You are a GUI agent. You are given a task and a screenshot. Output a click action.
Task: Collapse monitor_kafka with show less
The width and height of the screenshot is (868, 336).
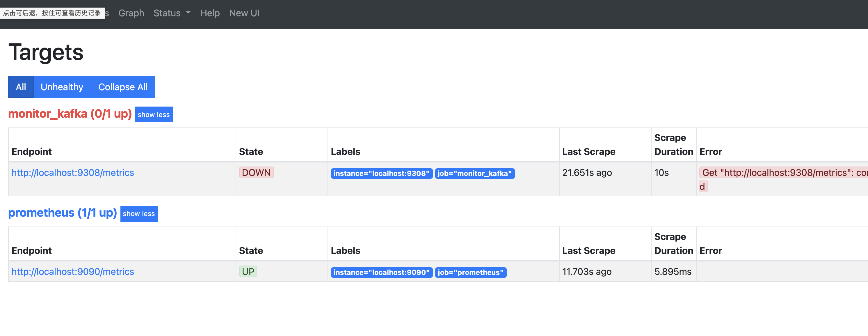click(x=153, y=115)
